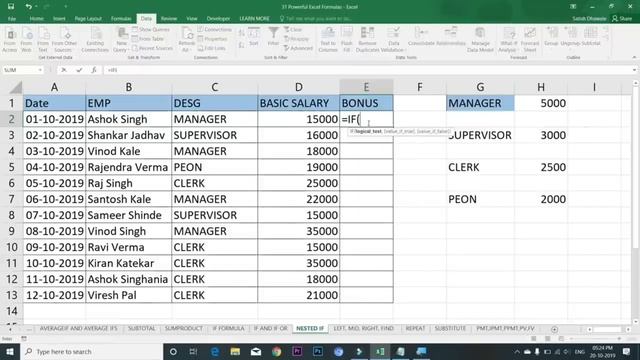The height and width of the screenshot is (360, 640).
Task: Open the Review ribbon tab
Action: point(169,19)
